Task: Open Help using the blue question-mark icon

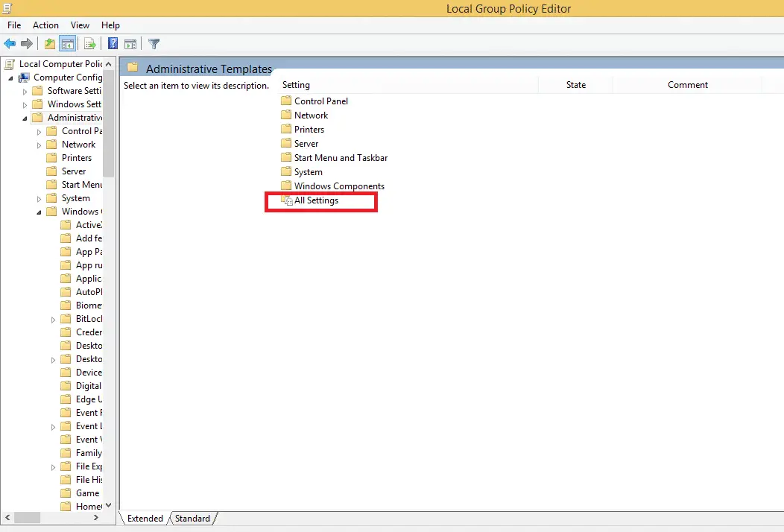Action: 113,44
